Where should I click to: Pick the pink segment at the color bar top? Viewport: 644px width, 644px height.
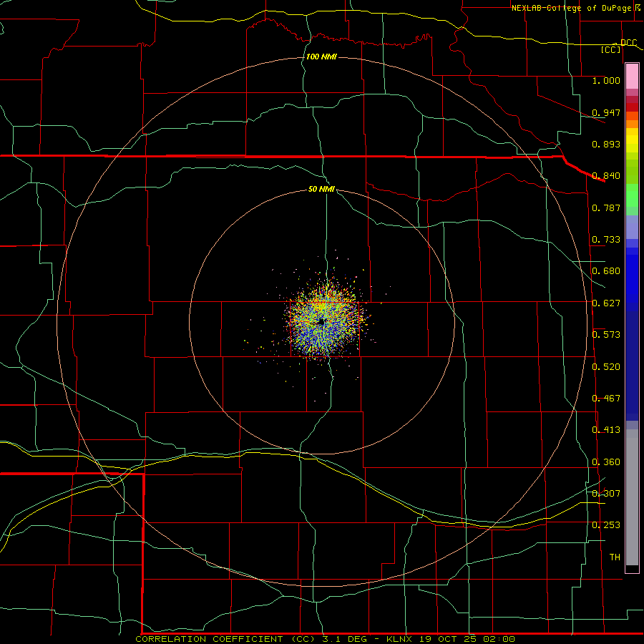click(x=632, y=77)
